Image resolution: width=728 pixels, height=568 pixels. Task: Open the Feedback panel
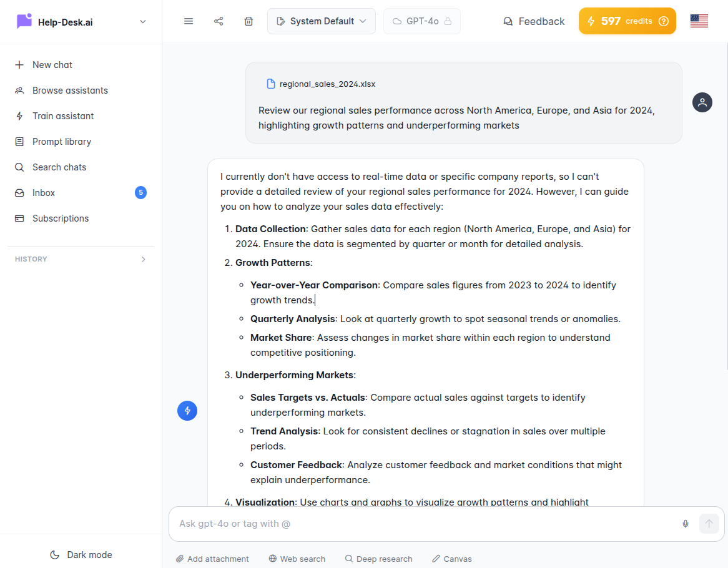pyautogui.click(x=533, y=21)
